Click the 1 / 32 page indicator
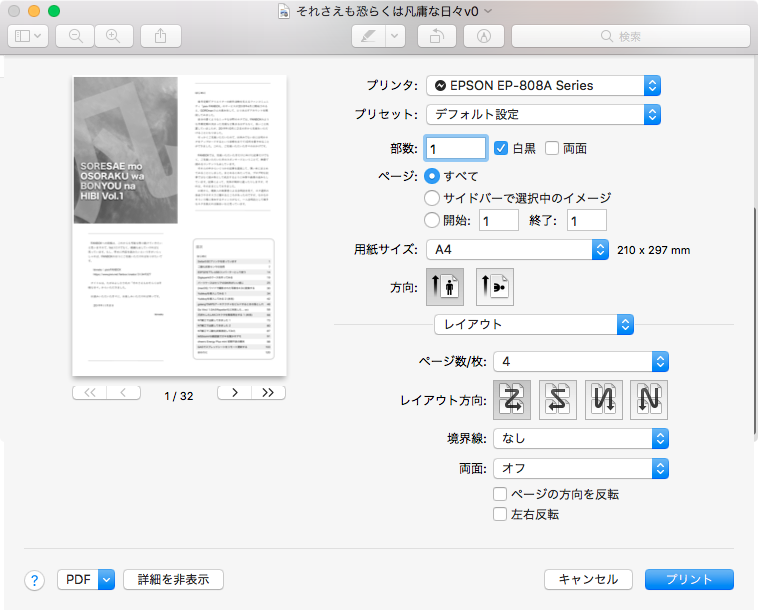Viewport: 758px width, 610px height. click(179, 396)
